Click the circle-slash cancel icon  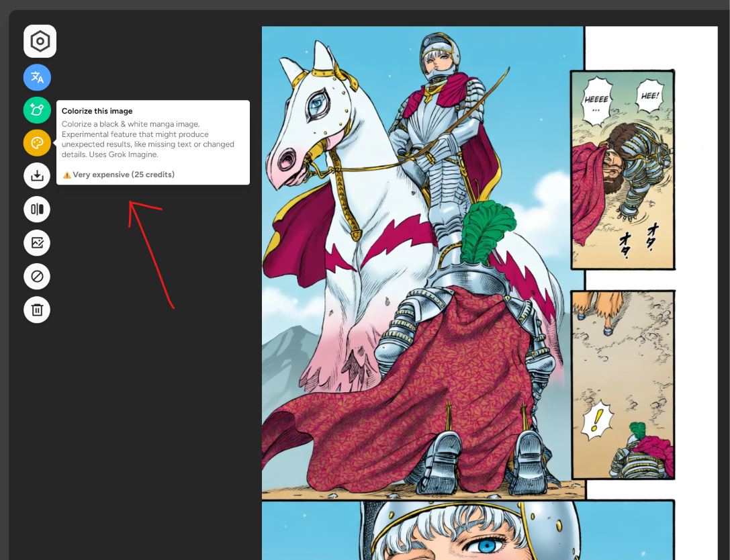pyautogui.click(x=37, y=276)
